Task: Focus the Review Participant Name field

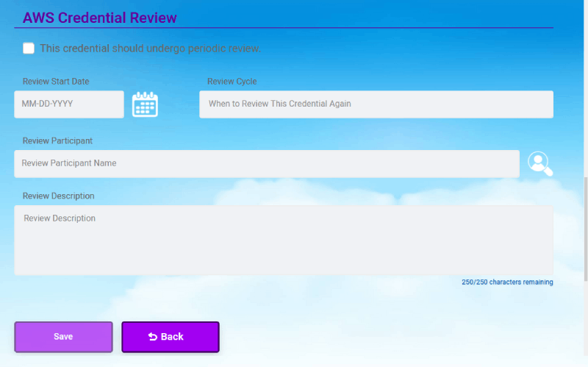Action: pos(267,164)
